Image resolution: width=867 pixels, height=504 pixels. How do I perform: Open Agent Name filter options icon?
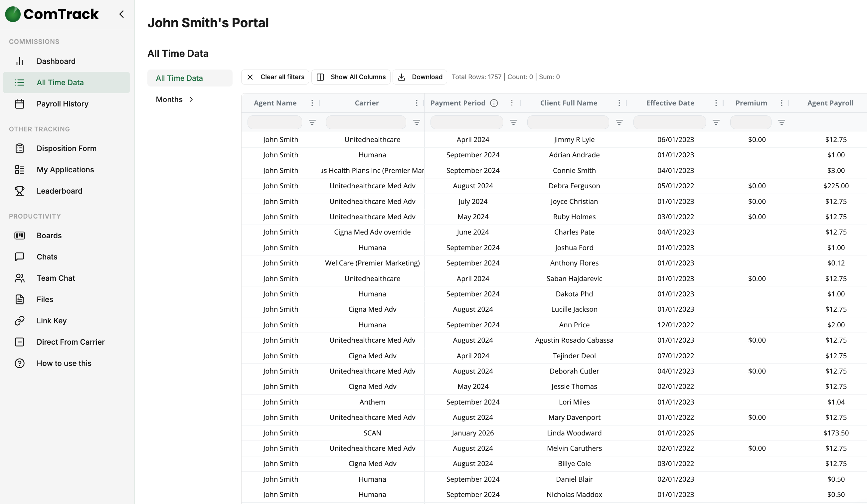click(312, 122)
